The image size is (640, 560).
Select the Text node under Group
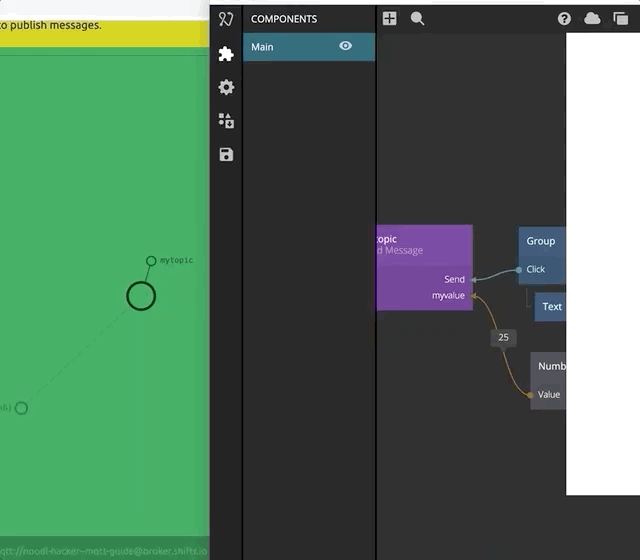pos(551,307)
